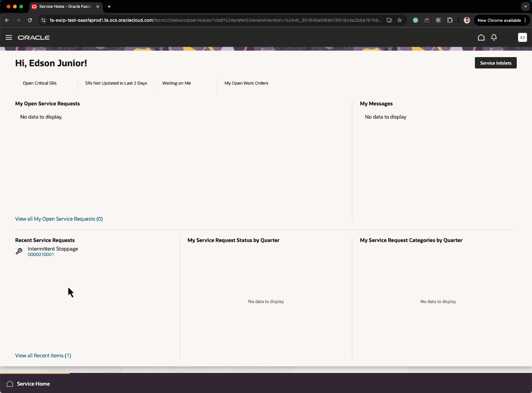
Task: Click the browser forward arrow
Action: tap(18, 20)
